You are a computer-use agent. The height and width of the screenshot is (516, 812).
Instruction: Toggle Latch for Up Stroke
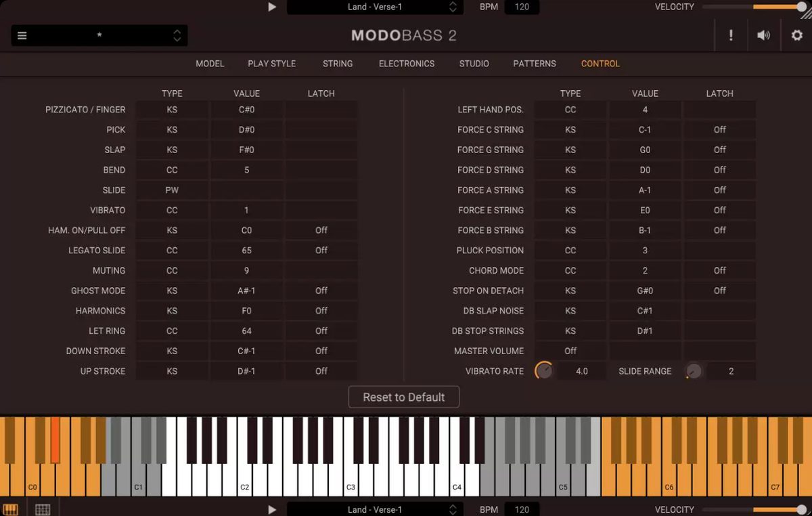tap(321, 371)
